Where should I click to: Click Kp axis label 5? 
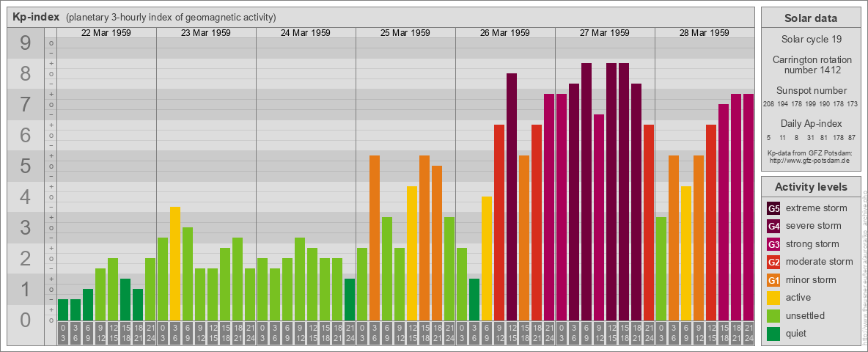[26, 166]
